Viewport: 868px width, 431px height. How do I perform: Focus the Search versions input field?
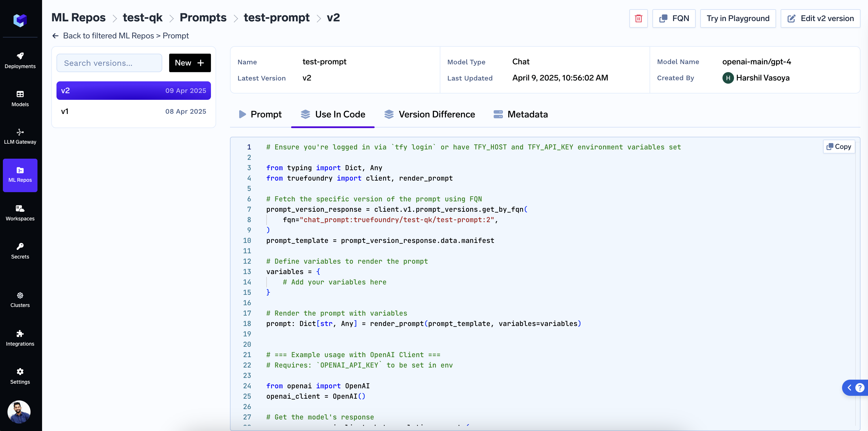pyautogui.click(x=109, y=63)
